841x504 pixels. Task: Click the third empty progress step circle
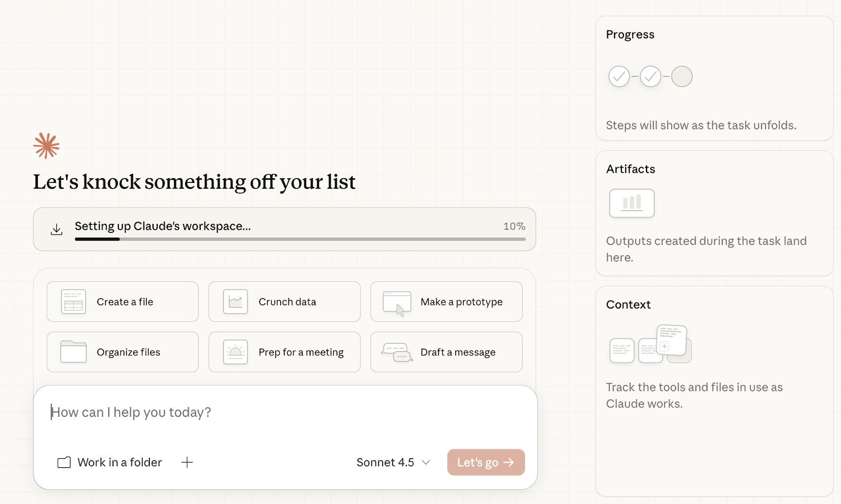click(682, 77)
